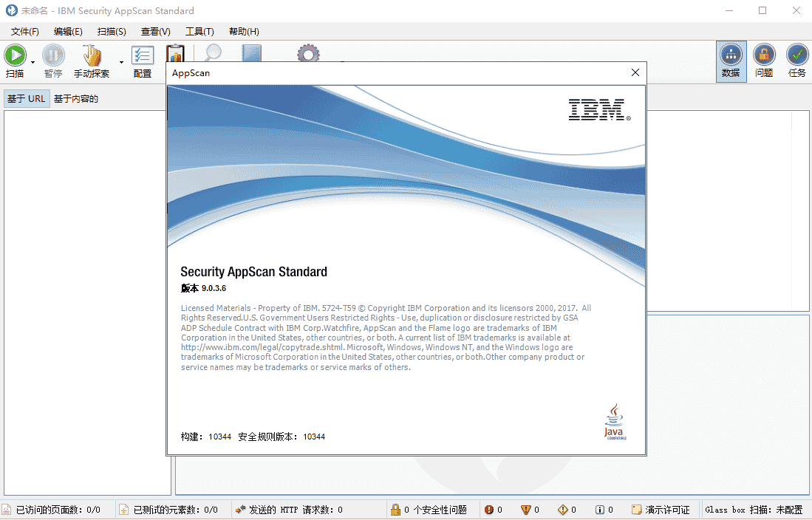Click the 演示许可证 demo license note icon
Screen dimensions: 812x520
pos(637,509)
